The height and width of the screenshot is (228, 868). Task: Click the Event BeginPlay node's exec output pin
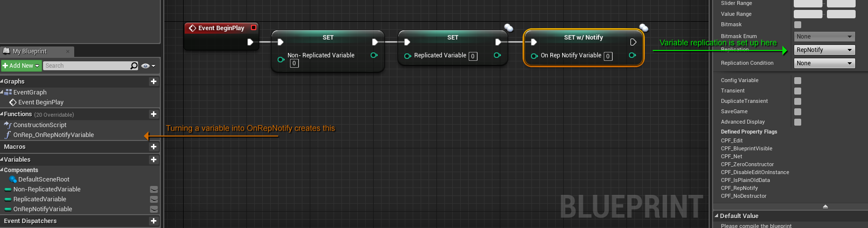[x=250, y=42]
